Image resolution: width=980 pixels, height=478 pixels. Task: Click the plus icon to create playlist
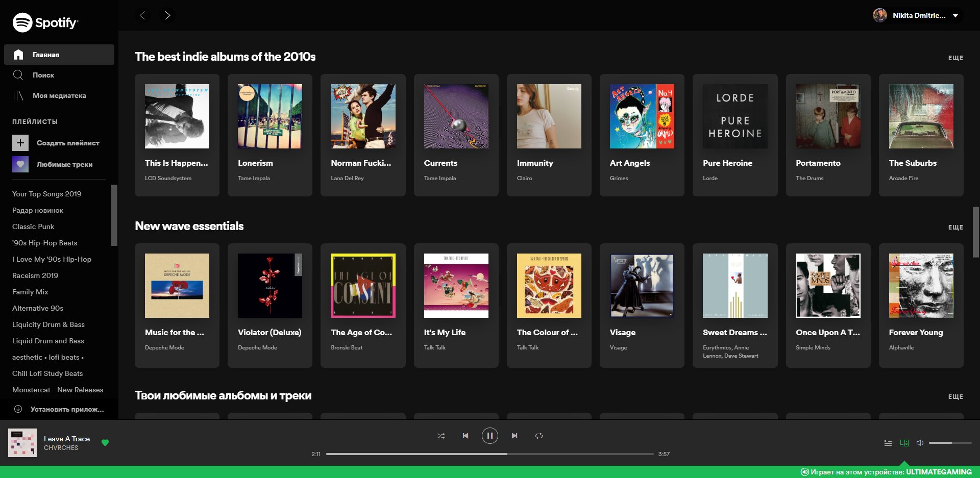20,143
